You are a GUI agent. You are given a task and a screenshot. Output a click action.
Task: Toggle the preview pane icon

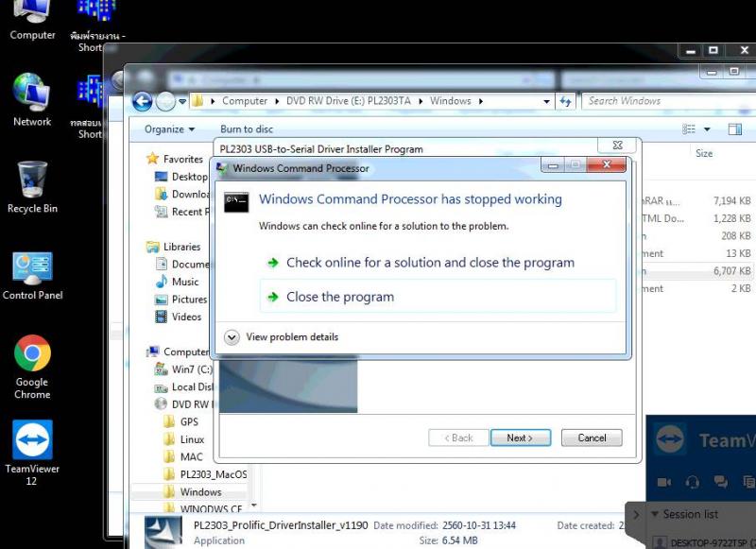pos(735,129)
